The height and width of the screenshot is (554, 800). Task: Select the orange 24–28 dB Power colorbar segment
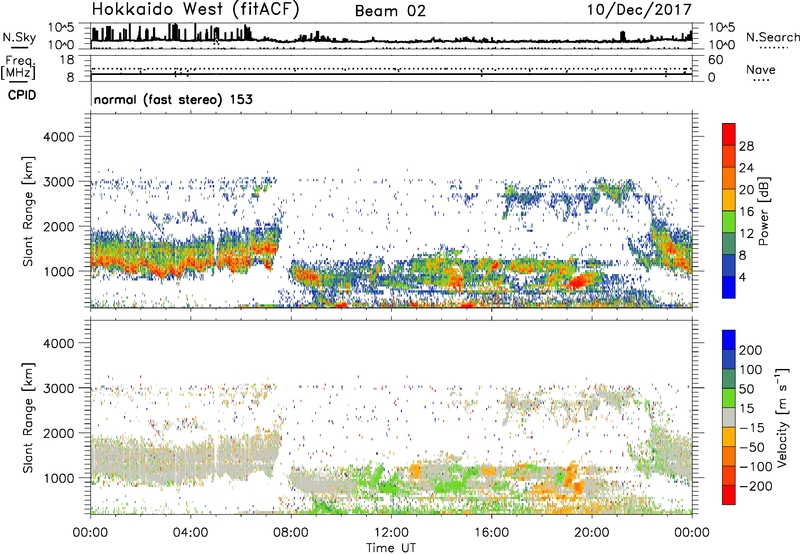pos(729,156)
